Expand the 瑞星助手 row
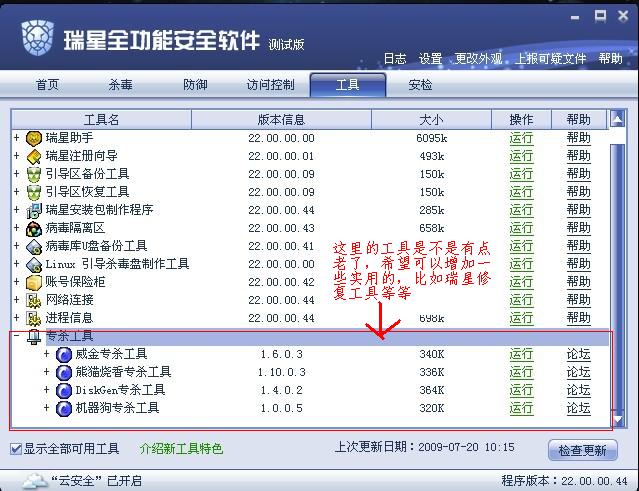This screenshot has width=639, height=491. tap(16, 137)
